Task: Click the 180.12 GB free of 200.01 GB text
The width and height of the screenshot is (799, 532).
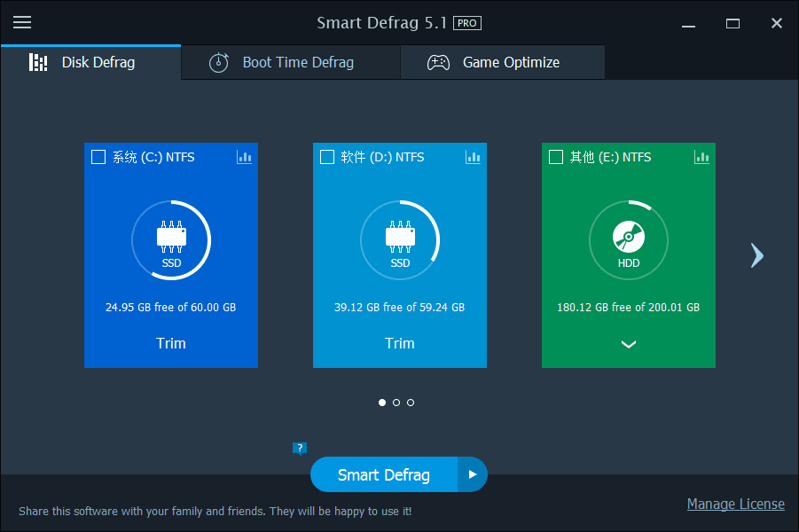Action: point(629,308)
